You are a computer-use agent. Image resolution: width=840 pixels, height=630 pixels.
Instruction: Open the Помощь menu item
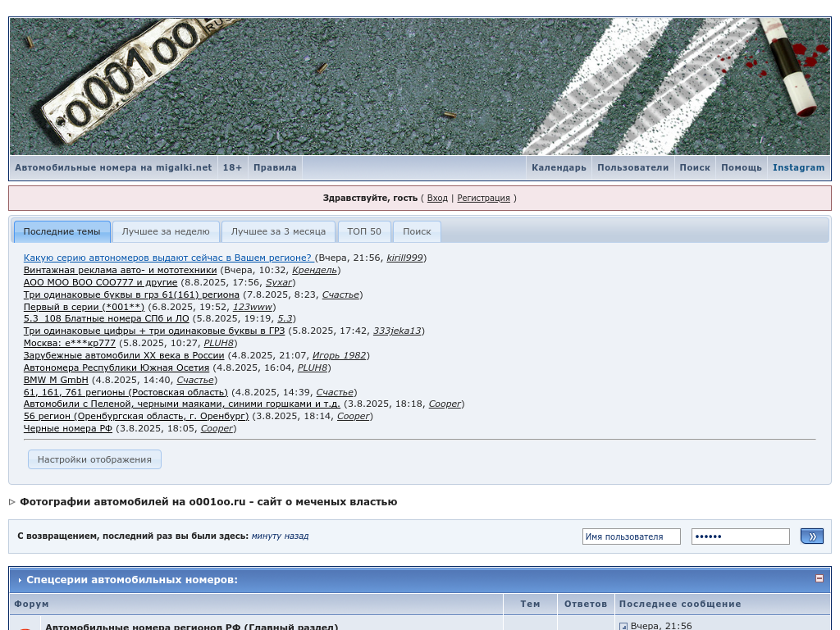[741, 167]
